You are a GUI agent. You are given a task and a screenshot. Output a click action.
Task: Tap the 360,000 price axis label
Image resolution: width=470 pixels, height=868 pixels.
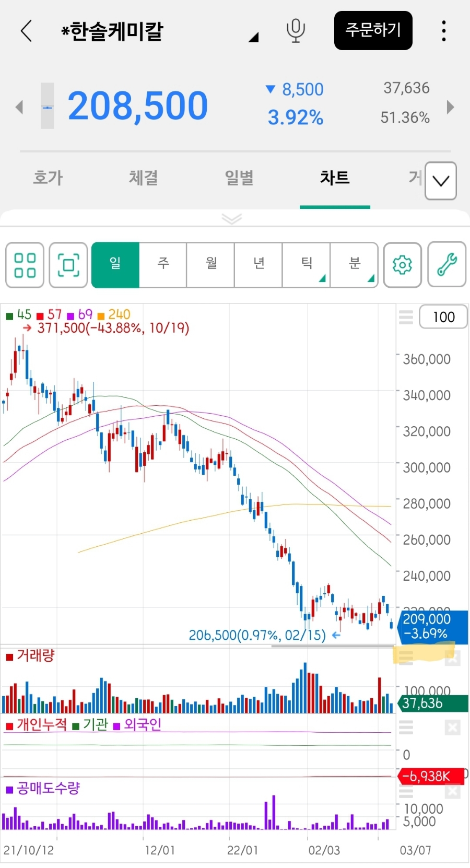click(x=427, y=359)
